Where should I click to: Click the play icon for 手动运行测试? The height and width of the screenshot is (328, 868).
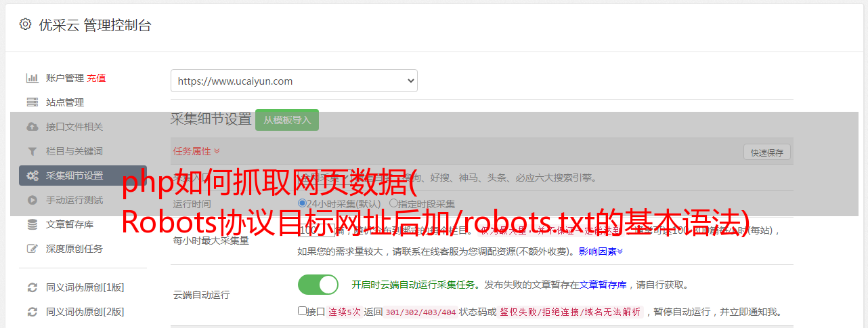click(x=32, y=200)
